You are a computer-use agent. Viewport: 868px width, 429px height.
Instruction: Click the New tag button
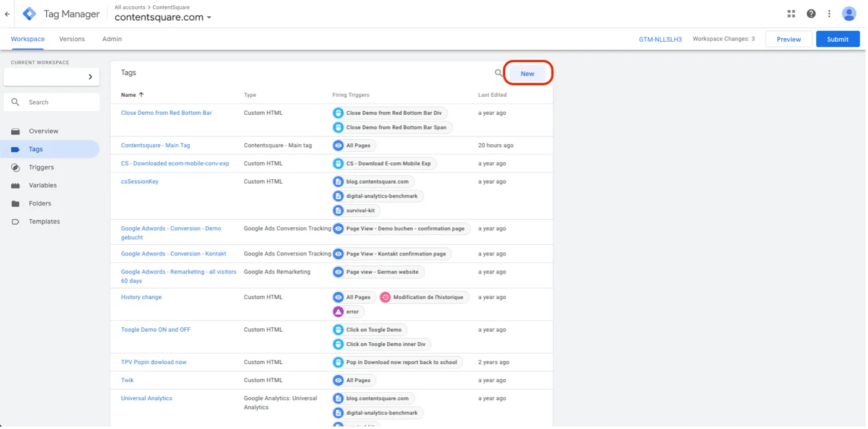tap(527, 74)
